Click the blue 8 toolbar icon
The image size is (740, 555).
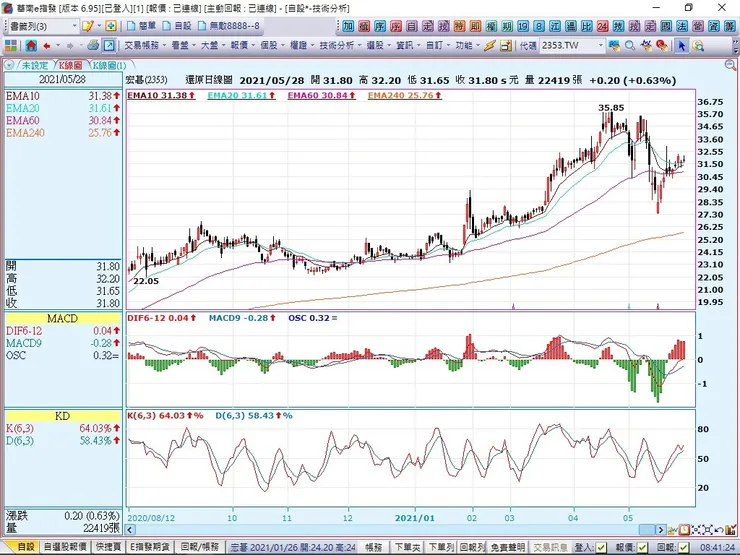(x=539, y=26)
